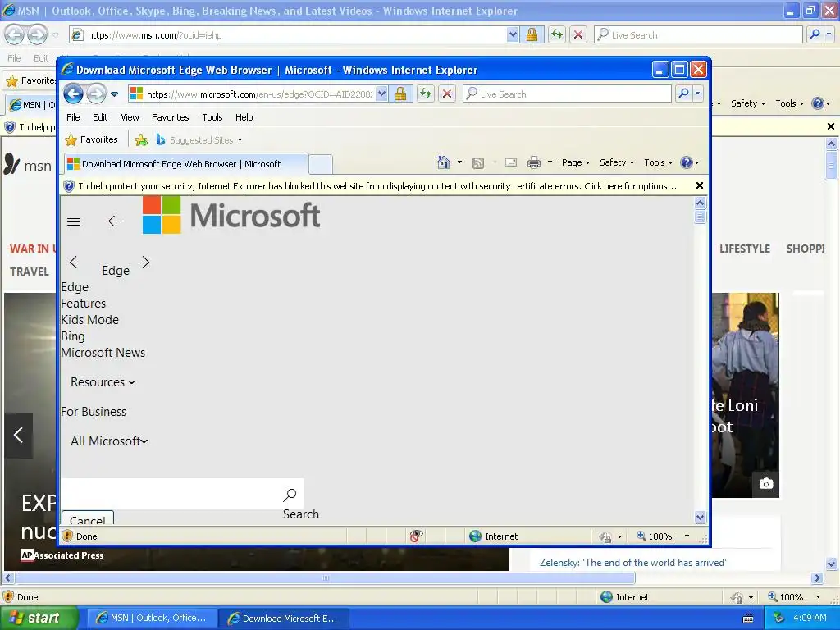Close the information bar in front window
This screenshot has height=630, width=840.
pos(699,185)
